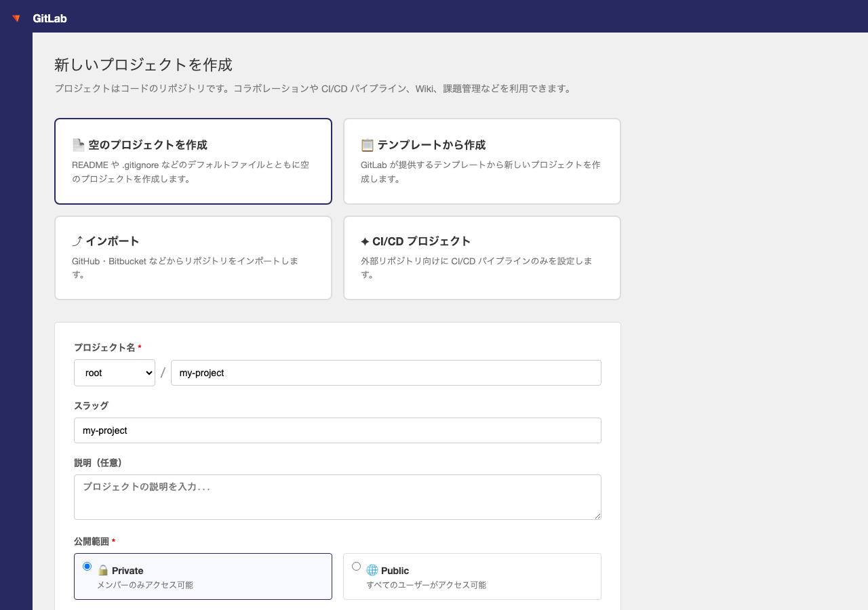Click the 'スラッグ' field label
Image resolution: width=868 pixels, height=610 pixels.
pos(91,405)
